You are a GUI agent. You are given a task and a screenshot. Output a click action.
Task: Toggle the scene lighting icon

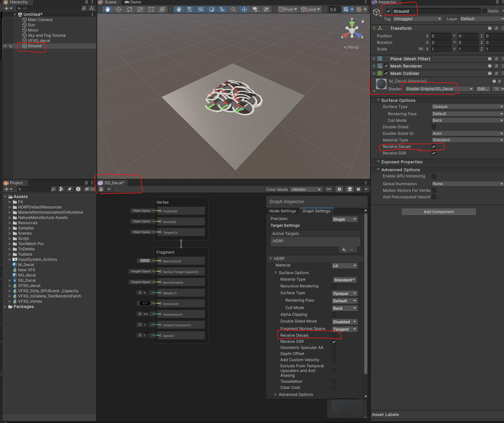pos(211,9)
